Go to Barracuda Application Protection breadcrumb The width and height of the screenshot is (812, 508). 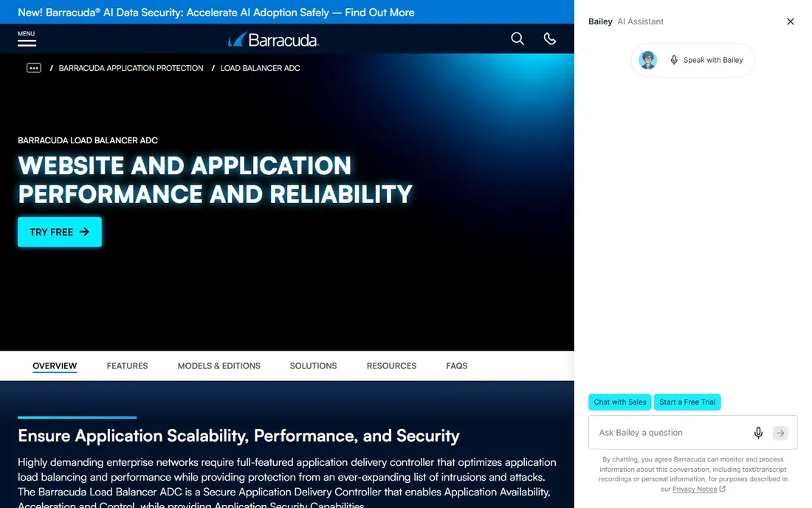(131, 68)
